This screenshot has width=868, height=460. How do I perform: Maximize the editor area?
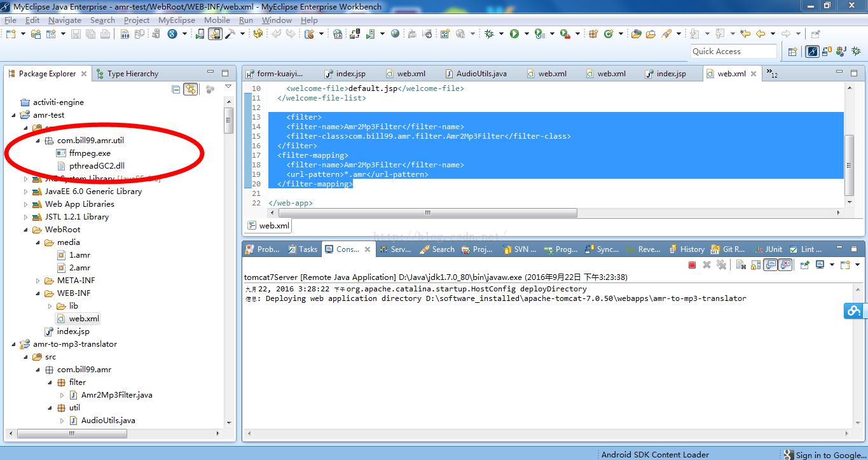[854, 73]
